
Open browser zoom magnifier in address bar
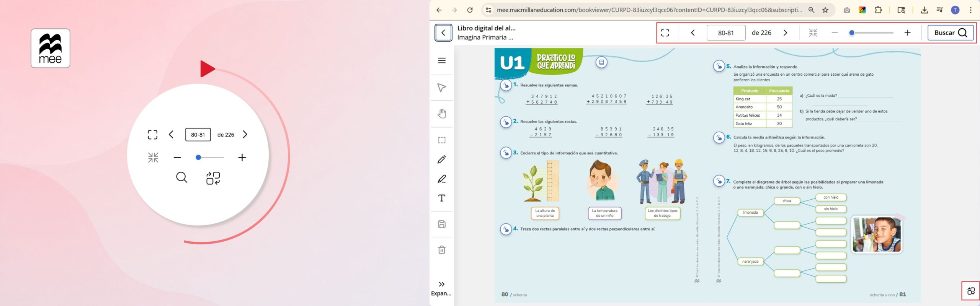coord(811,10)
